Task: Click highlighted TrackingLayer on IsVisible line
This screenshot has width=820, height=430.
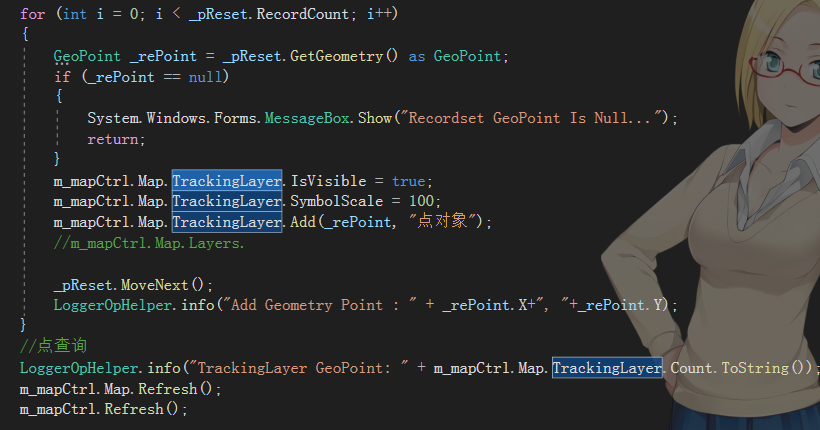Action: [x=227, y=181]
